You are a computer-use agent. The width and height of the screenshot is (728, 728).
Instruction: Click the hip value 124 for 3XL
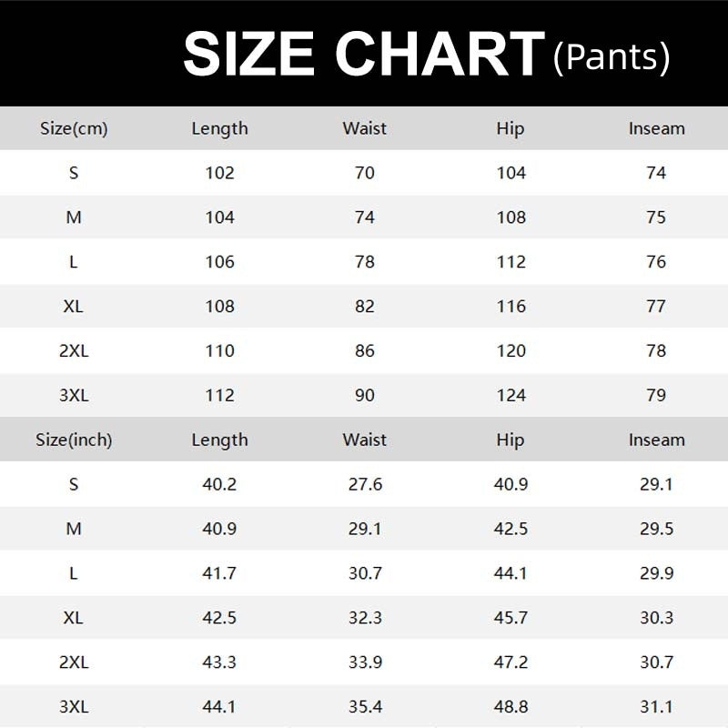coord(511,395)
